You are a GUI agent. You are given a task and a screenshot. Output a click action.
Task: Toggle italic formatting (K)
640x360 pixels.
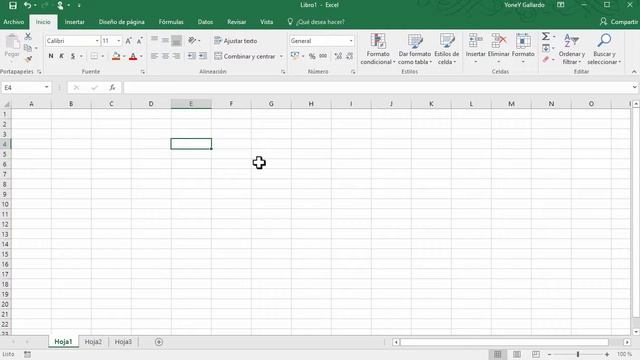(62, 56)
